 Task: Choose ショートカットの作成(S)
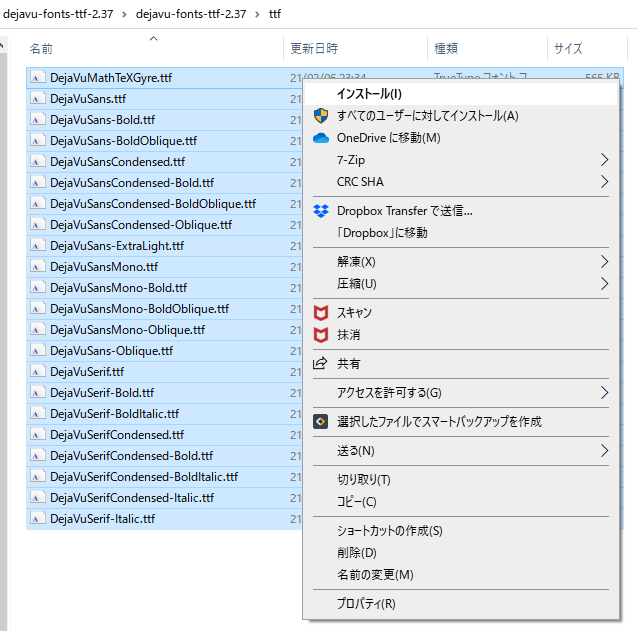(461, 531)
